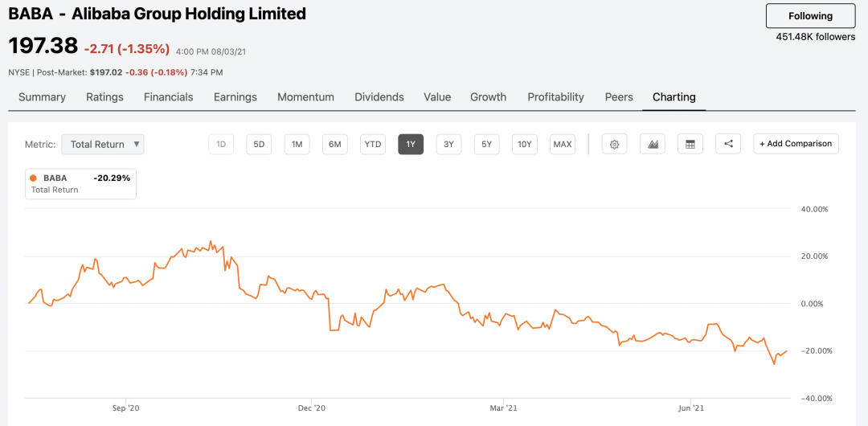Open the data table view icon
The width and height of the screenshot is (868, 426).
(690, 145)
